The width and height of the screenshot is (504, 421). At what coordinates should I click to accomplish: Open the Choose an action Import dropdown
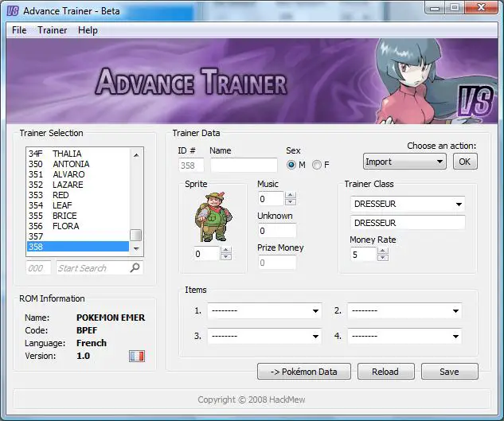[404, 162]
